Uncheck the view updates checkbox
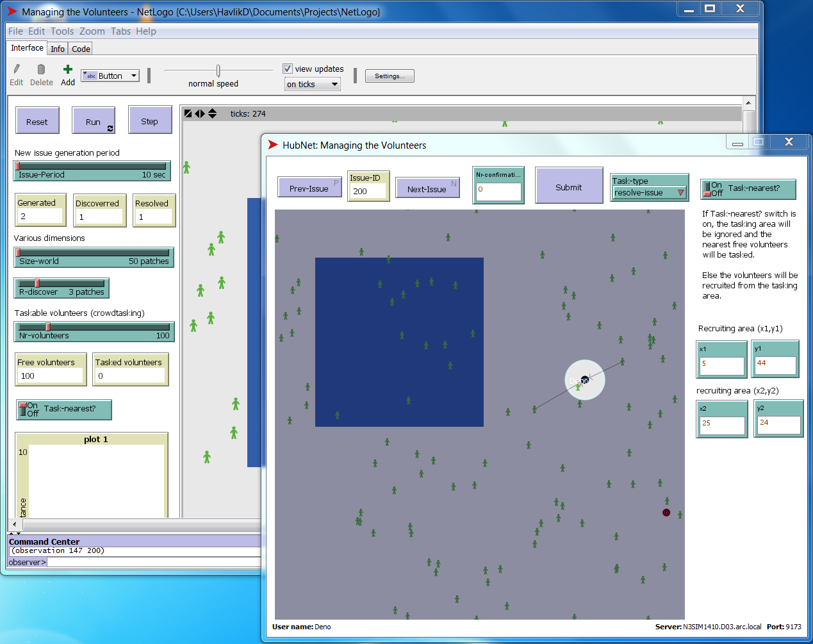The image size is (813, 644). [x=288, y=68]
